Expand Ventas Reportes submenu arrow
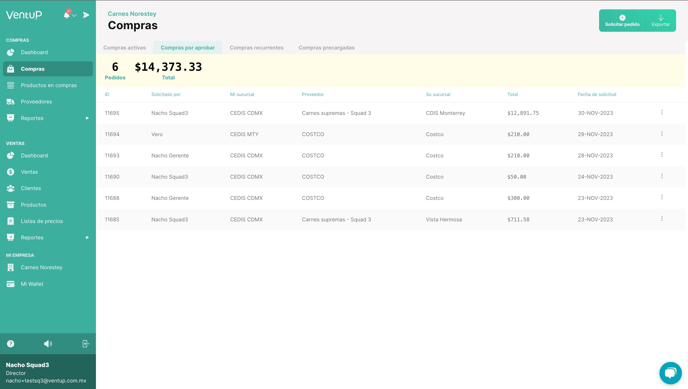688x389 pixels. (87, 237)
